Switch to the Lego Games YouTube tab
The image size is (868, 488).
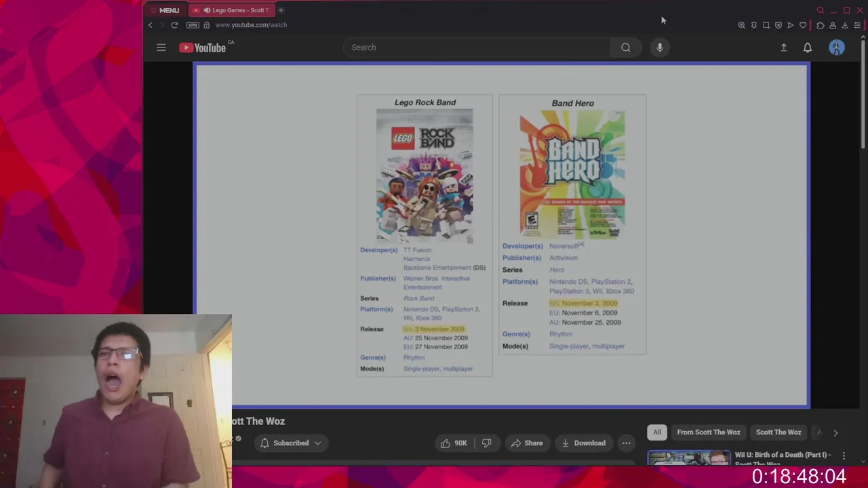231,10
